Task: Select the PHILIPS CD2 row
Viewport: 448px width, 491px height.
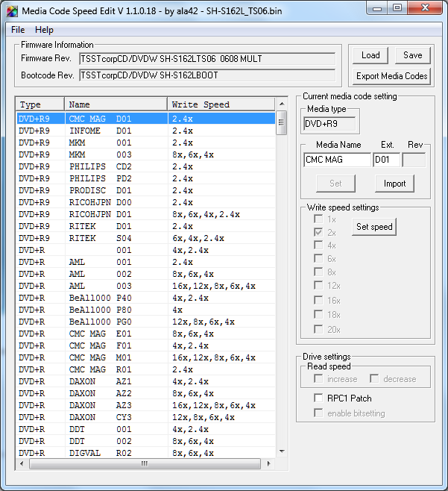Action: click(146, 166)
